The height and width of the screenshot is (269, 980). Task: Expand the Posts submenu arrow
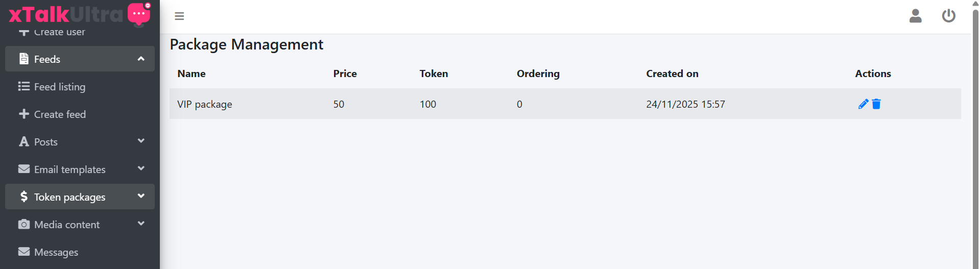[x=141, y=141]
